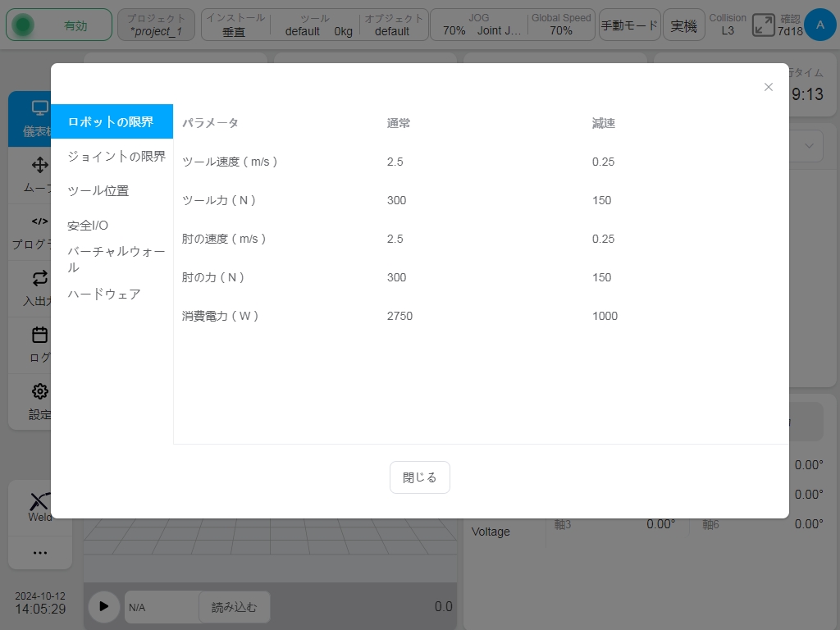840x630 pixels.
Task: Open Collision L3 level setting
Action: pyautogui.click(x=728, y=25)
